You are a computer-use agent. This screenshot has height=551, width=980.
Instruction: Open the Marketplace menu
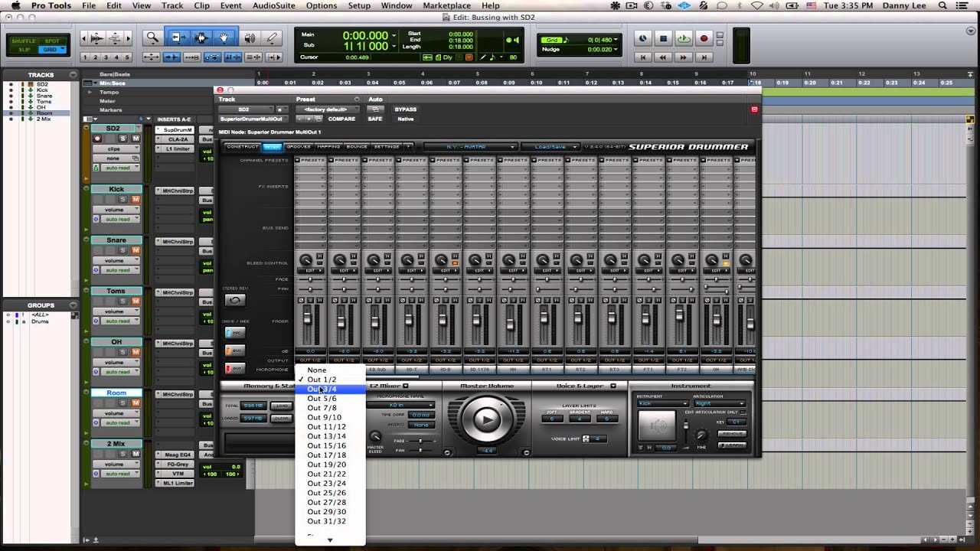click(x=447, y=5)
